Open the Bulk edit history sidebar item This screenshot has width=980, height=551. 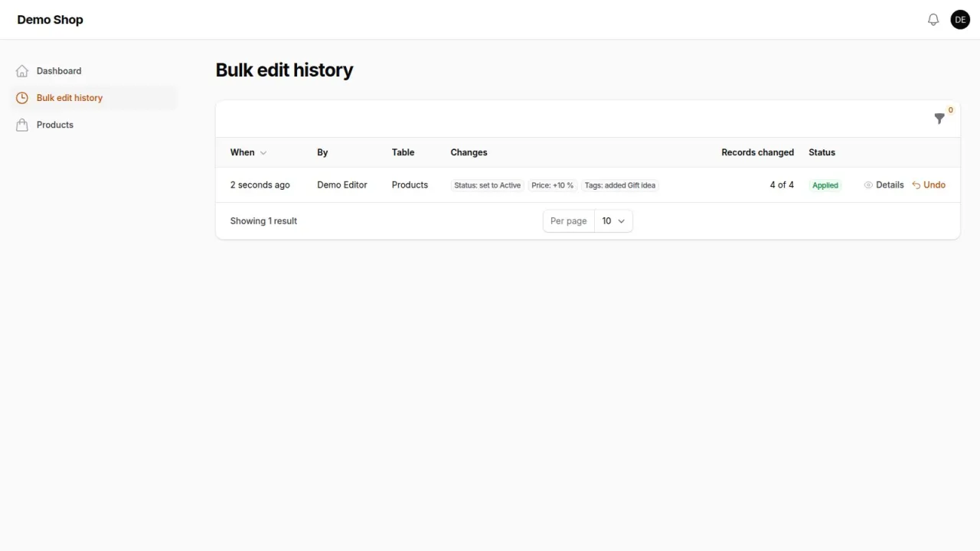point(95,98)
